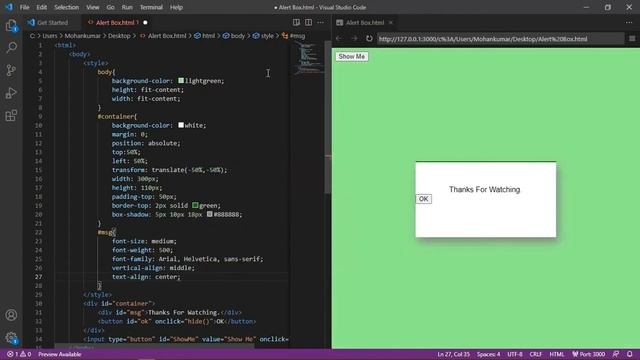Click Ln 27, Col 35 in status bar
This screenshot has width=640, height=360.
pos(453,354)
